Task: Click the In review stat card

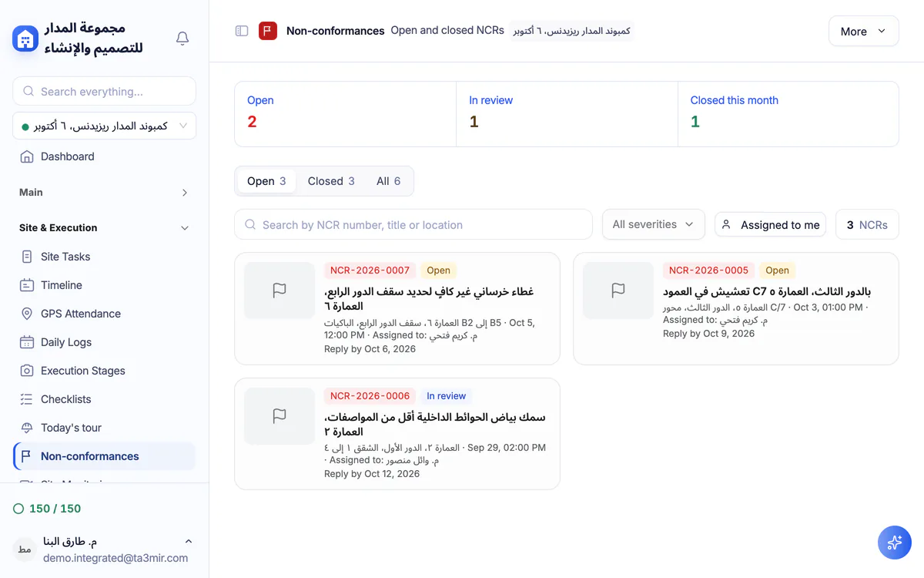Action: [567, 114]
